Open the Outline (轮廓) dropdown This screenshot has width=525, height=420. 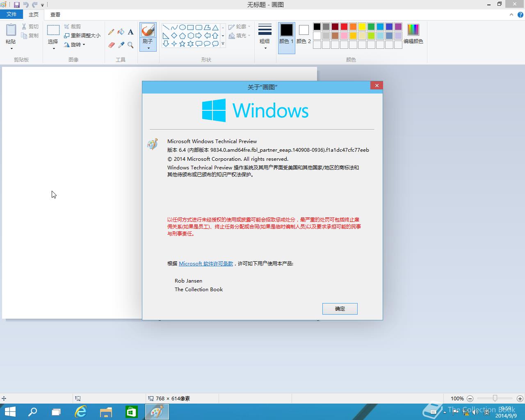click(240, 27)
